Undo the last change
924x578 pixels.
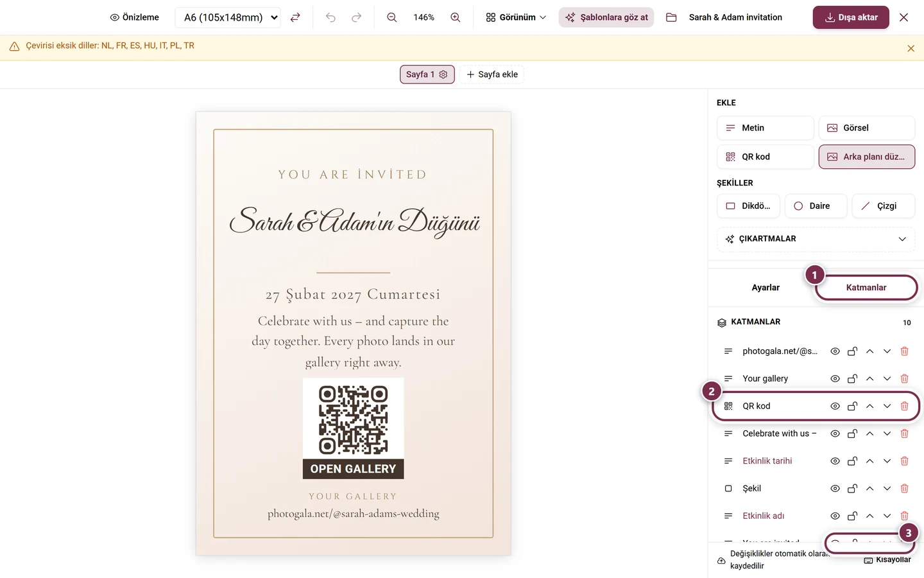pos(330,17)
